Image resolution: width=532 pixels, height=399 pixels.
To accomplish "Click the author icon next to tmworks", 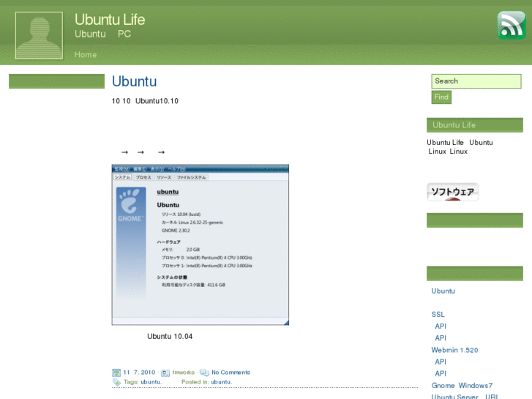I will (165, 373).
